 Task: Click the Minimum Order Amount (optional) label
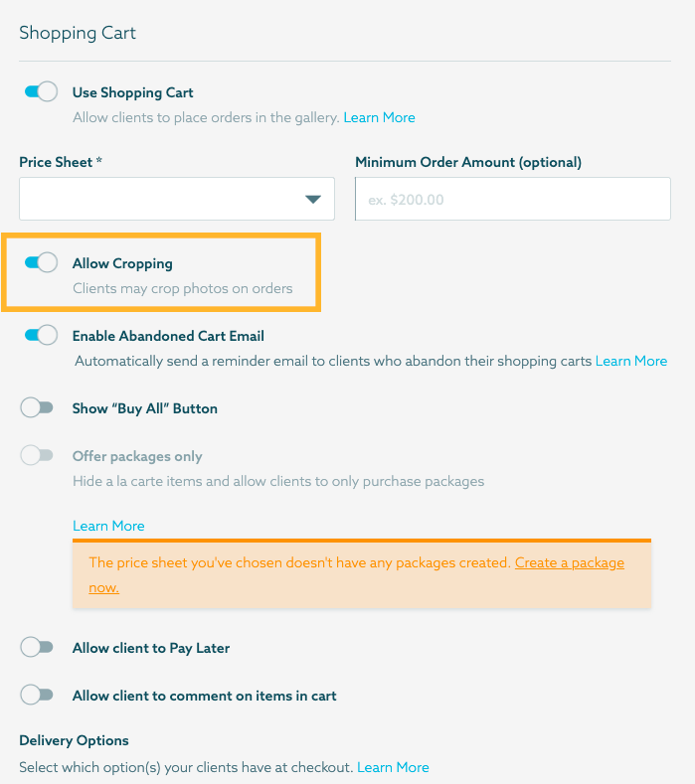[x=467, y=162]
